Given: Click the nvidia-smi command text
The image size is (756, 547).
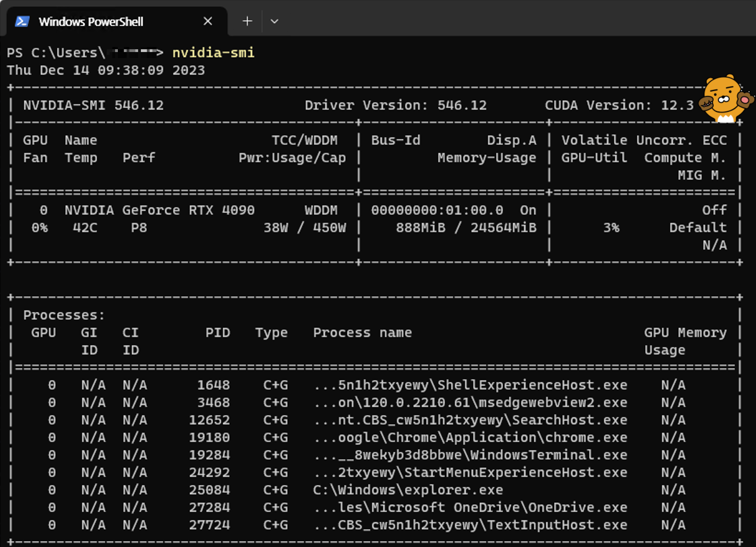Looking at the screenshot, I should 213,53.
